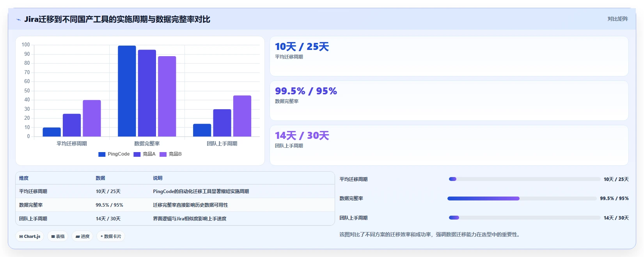Click the 10天 / 25天 value after the progress bar

tap(616, 179)
